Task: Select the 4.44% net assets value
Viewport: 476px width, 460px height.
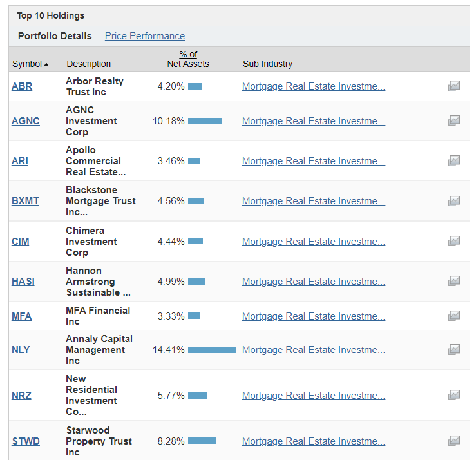Action: 171,242
